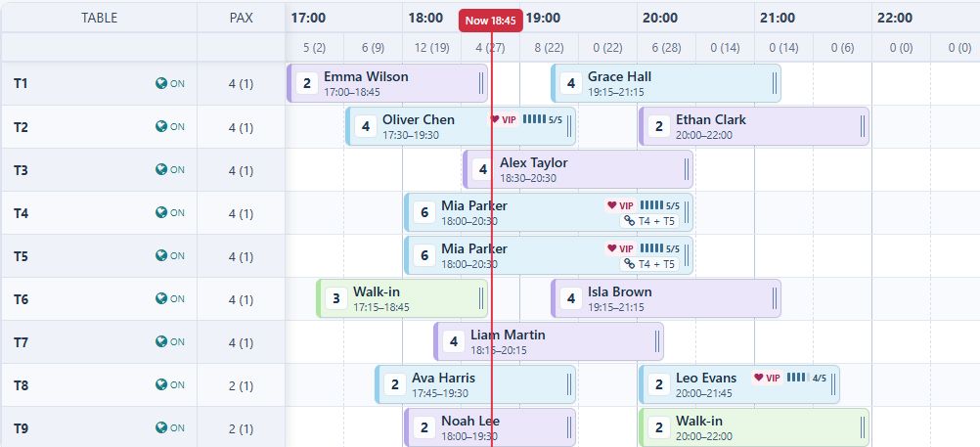Click resize handle on Grace Hall reservation
This screenshot has width=980, height=447.
pos(775,83)
